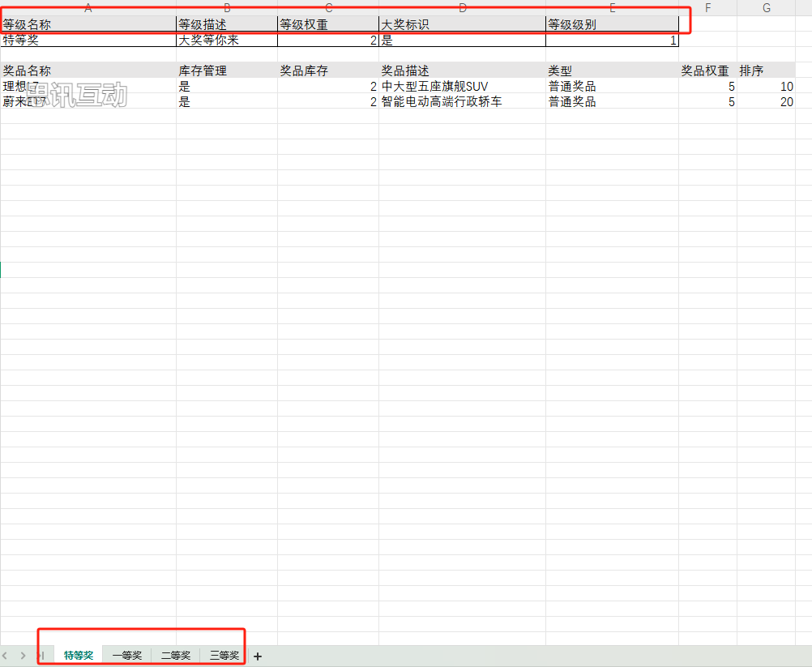This screenshot has height=667, width=812.
Task: Jump to last sheet using arrow icon
Action: click(x=40, y=656)
